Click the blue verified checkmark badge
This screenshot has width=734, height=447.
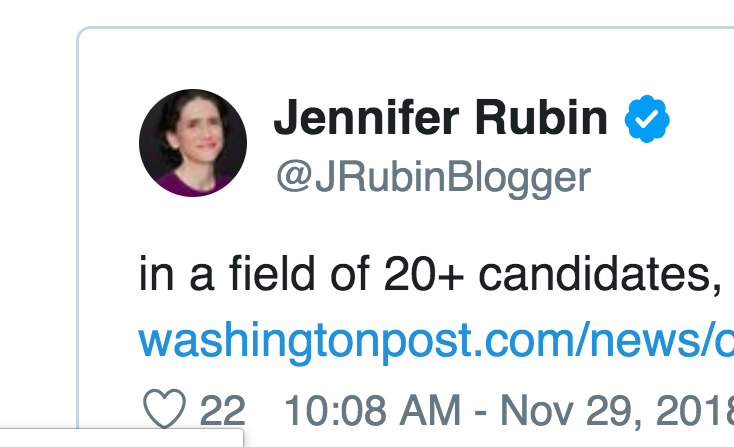coord(647,121)
